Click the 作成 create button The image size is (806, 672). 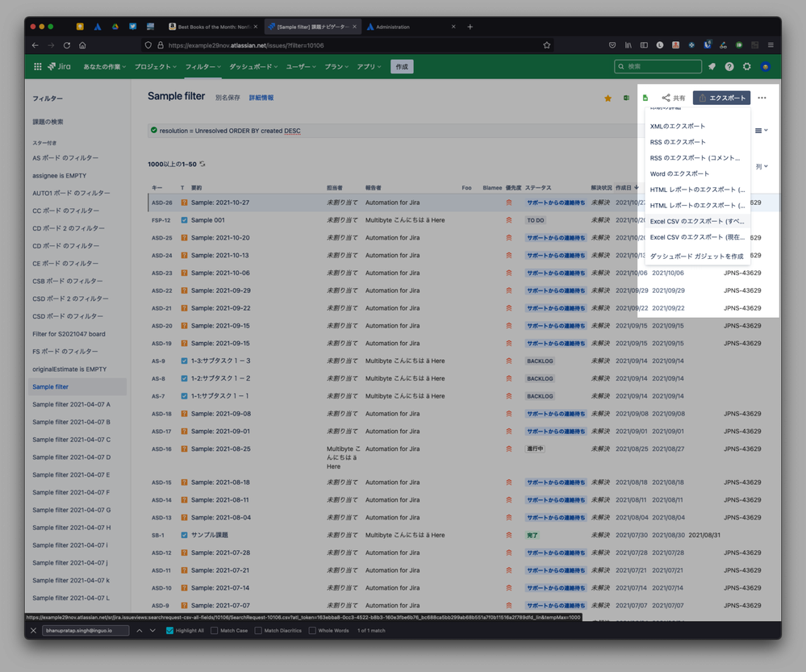coord(402,67)
